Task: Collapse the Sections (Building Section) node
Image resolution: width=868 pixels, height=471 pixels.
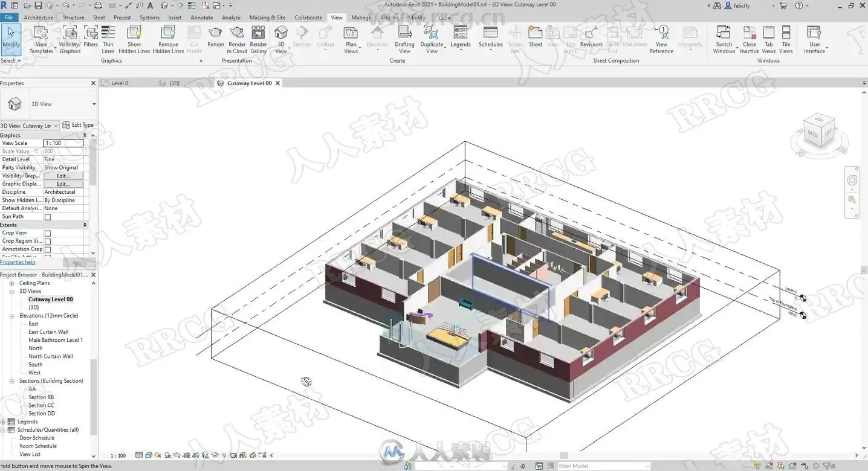Action: tap(11, 381)
